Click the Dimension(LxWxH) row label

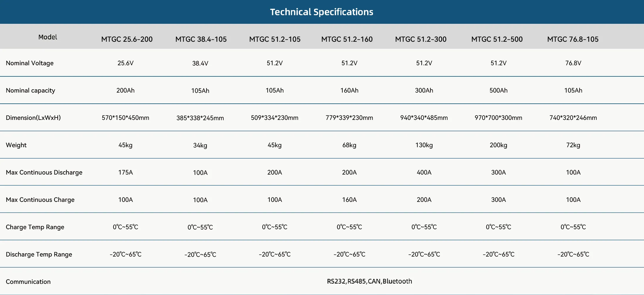[x=33, y=118]
